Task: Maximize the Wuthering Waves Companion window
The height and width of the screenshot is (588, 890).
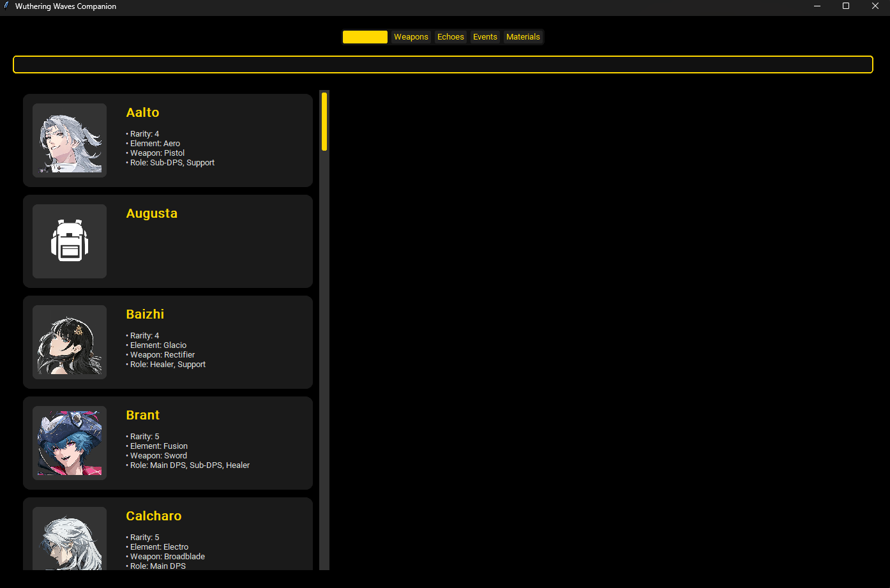Action: point(846,6)
